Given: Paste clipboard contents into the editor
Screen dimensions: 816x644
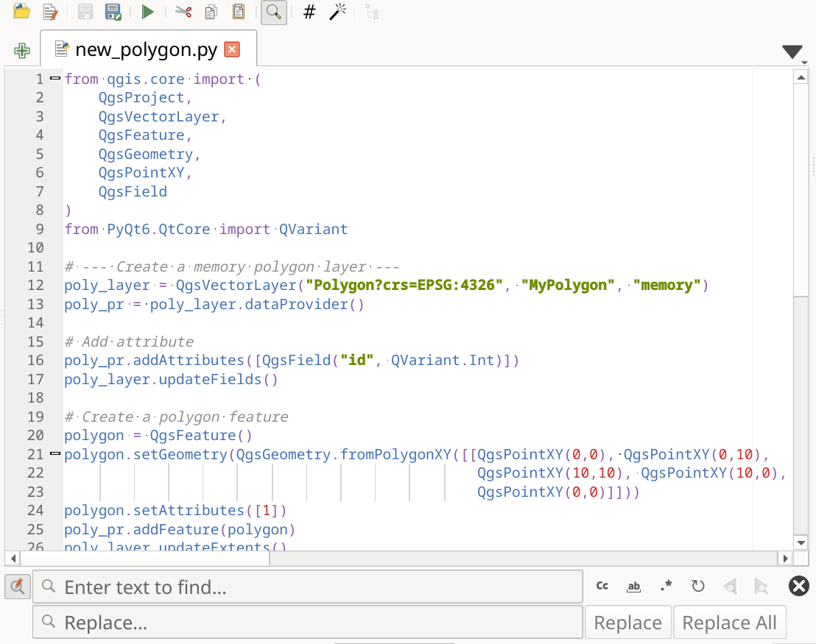Looking at the screenshot, I should [238, 12].
